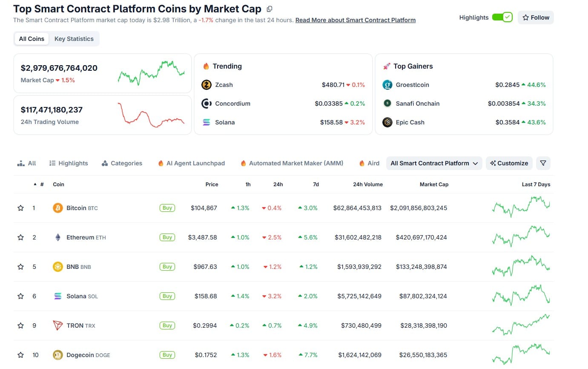The width and height of the screenshot is (588, 369).
Task: Toggle the Highlights switch off
Action: click(x=503, y=17)
